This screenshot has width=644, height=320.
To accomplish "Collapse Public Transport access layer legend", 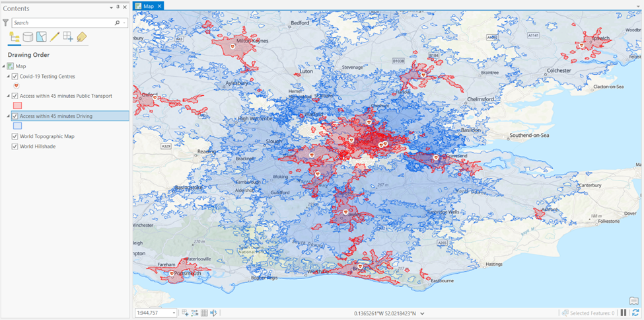I will coord(9,96).
